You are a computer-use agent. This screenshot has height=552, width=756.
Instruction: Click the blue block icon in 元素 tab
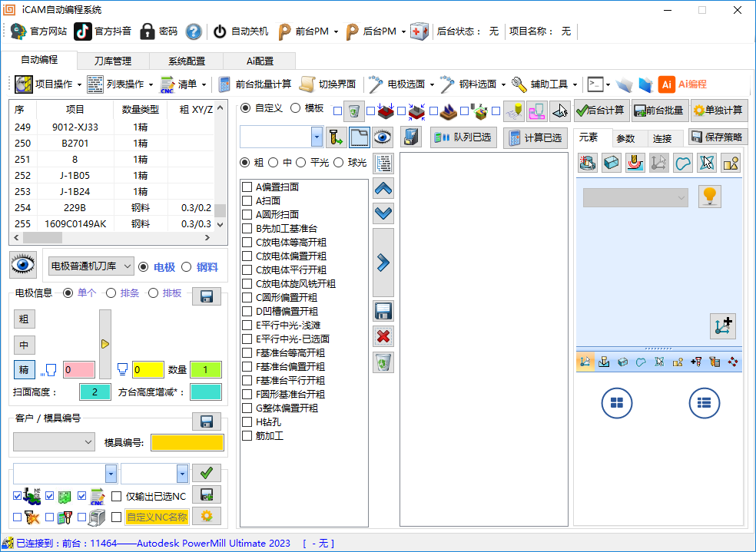point(612,163)
